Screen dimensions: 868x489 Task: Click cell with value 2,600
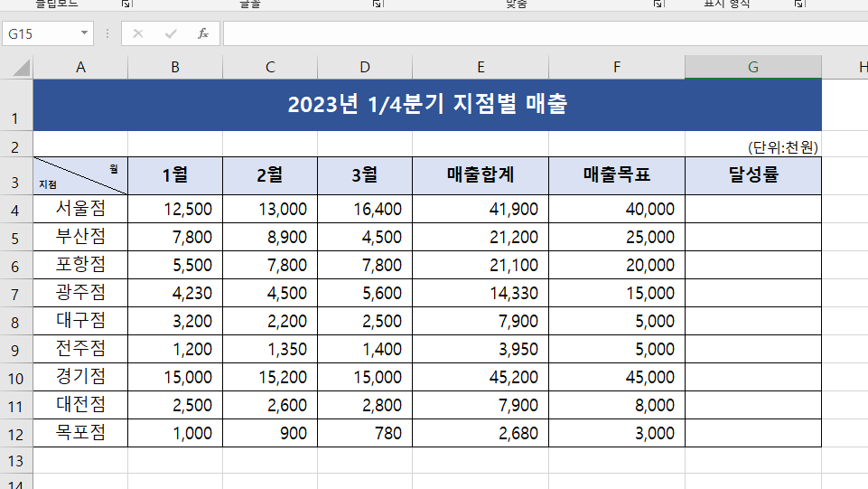(x=270, y=405)
